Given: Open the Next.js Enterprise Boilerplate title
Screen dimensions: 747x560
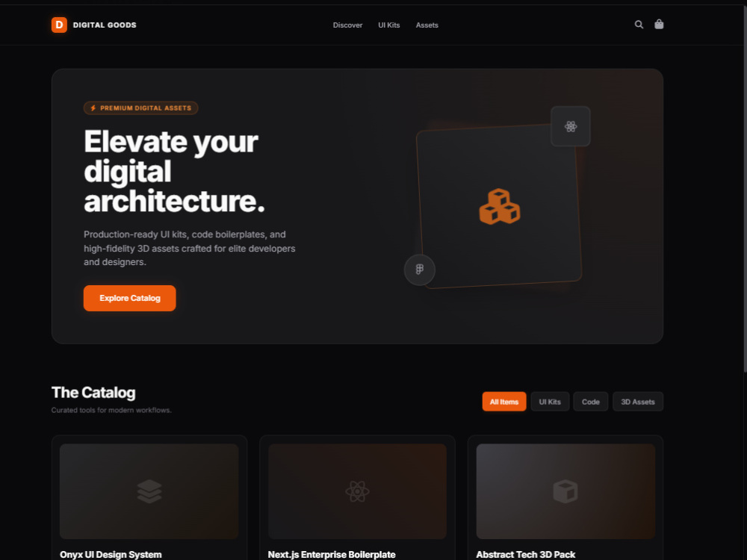Looking at the screenshot, I should pyautogui.click(x=332, y=554).
